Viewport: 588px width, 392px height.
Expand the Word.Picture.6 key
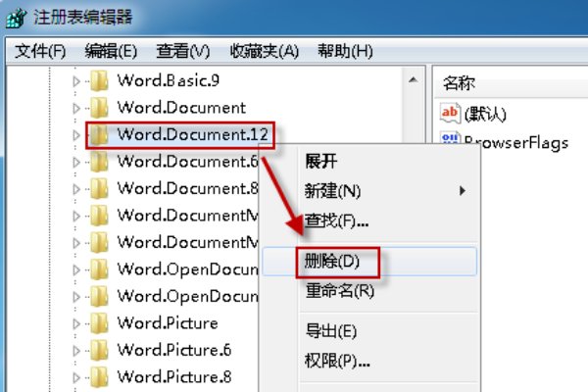(x=76, y=351)
